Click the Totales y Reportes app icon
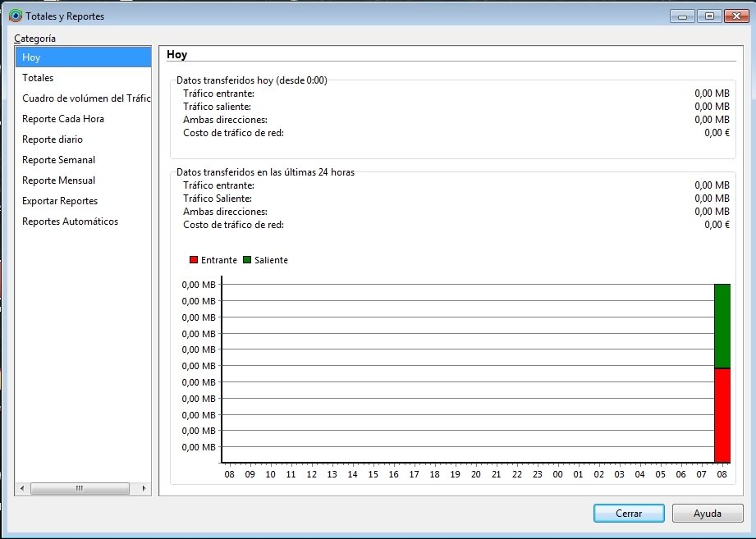 [x=16, y=16]
